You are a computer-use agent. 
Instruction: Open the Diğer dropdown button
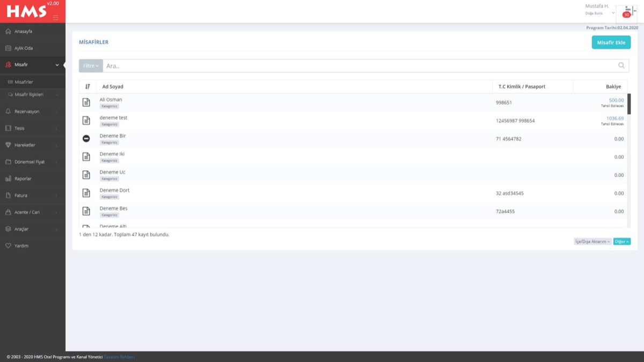pos(622,242)
